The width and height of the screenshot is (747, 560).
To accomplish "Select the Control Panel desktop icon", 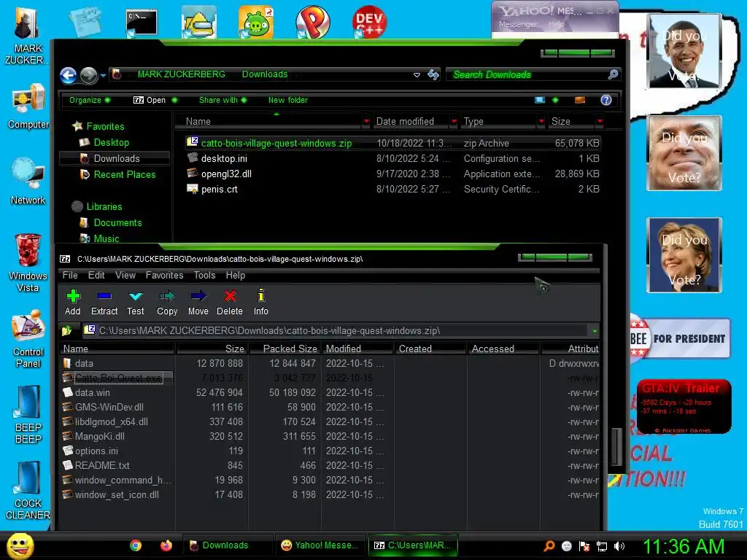I will [x=28, y=339].
